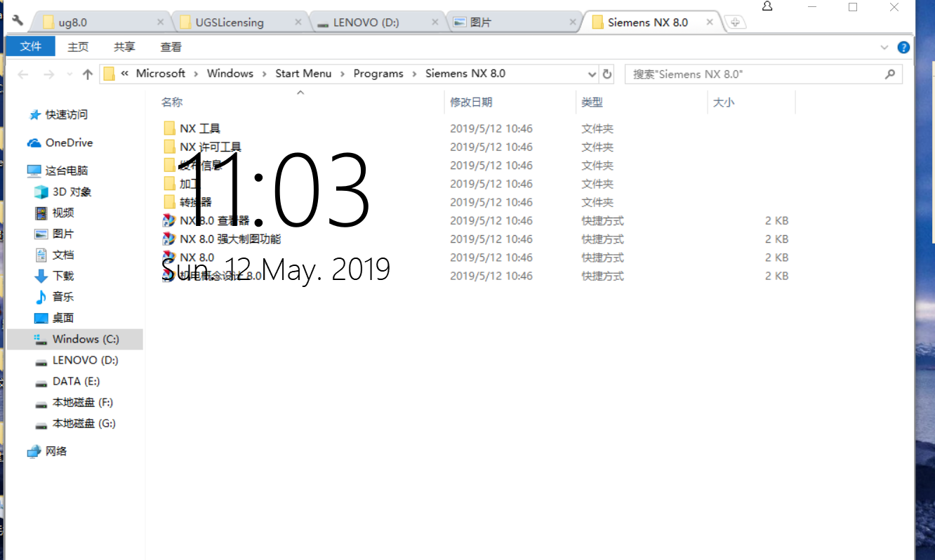Screen dimensions: 935x560
Task: Click 文件夹 type of NX 工具 row
Action: coord(597,128)
